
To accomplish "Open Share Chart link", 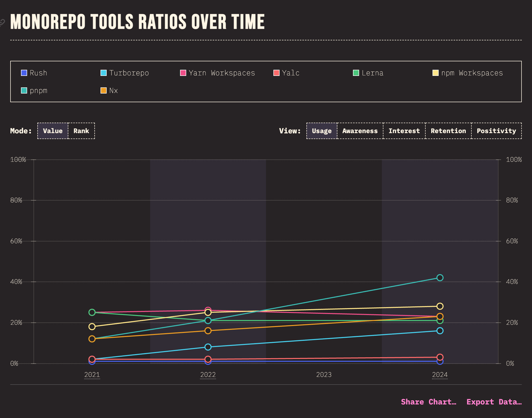I will click(428, 402).
